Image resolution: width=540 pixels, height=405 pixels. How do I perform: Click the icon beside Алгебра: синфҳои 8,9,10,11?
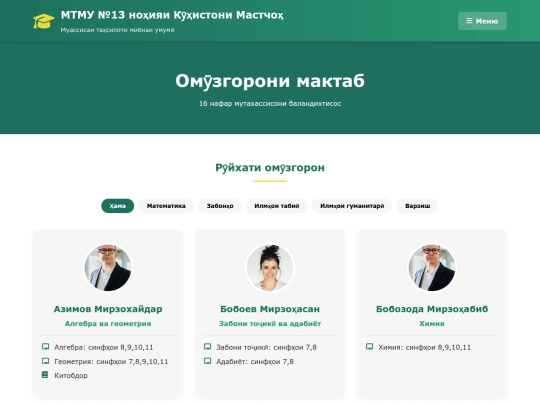coord(45,346)
